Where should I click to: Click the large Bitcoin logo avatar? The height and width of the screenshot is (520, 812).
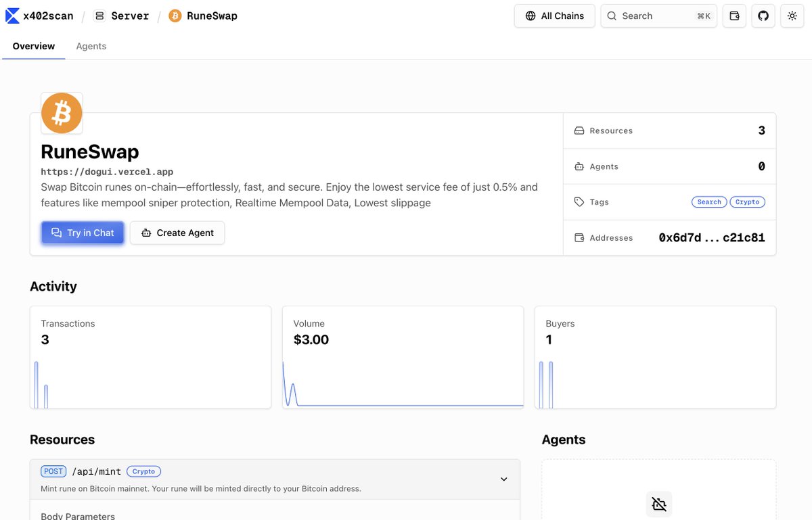coord(62,113)
